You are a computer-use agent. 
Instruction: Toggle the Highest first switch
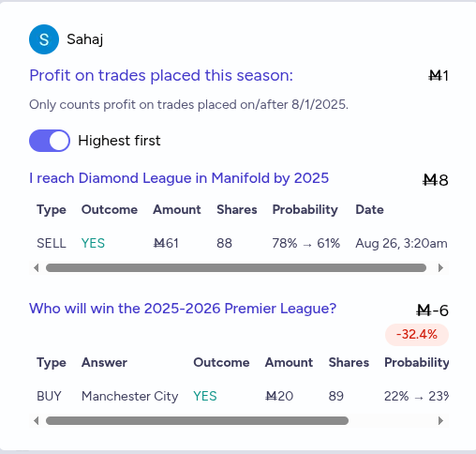[50, 141]
